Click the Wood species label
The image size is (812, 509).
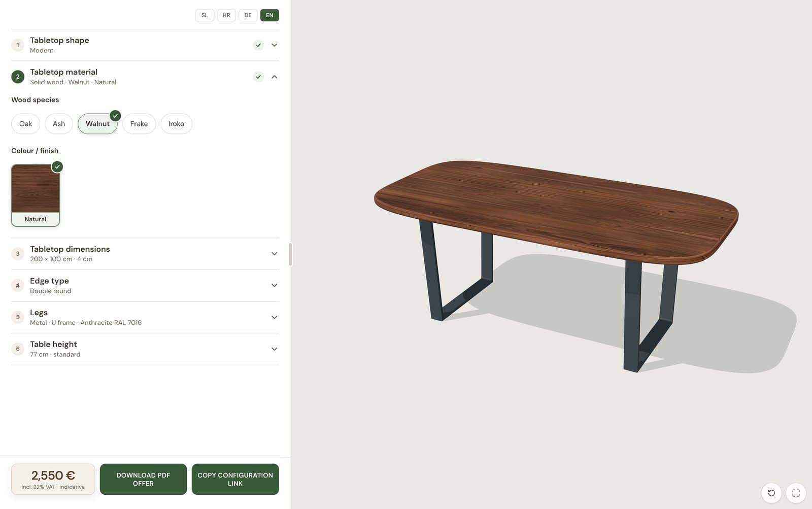(35, 100)
